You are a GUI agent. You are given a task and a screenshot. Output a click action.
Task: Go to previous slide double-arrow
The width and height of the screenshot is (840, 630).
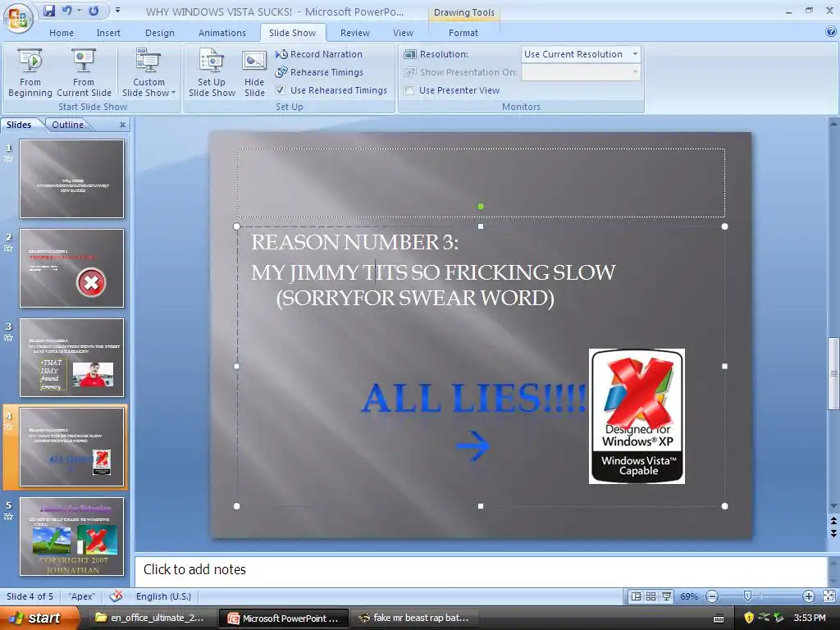coord(833,521)
